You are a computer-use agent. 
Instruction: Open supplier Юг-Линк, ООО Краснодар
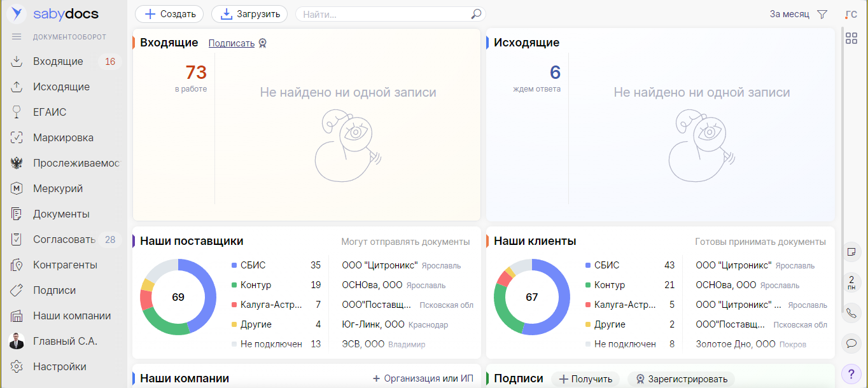tap(395, 324)
